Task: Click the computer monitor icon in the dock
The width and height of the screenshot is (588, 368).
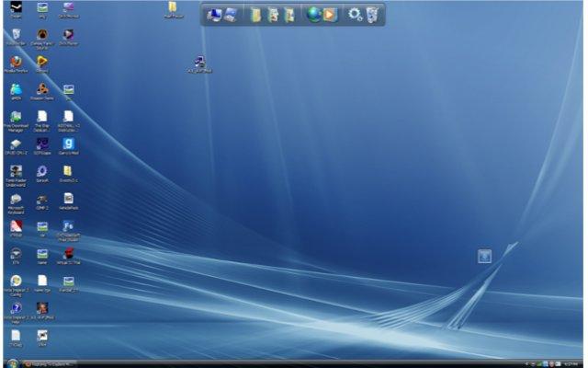Action: pos(214,15)
